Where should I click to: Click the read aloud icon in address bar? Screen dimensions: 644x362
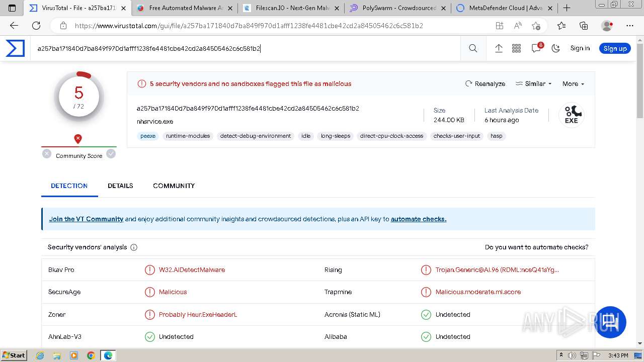tap(518, 26)
